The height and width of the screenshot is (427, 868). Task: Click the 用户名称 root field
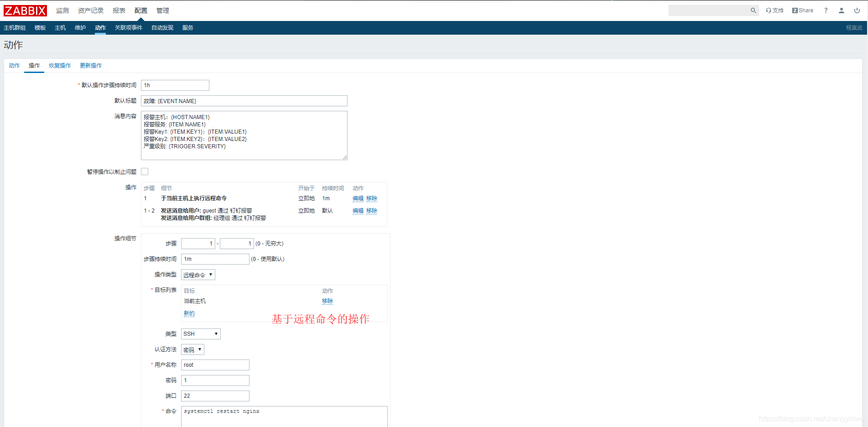click(215, 365)
